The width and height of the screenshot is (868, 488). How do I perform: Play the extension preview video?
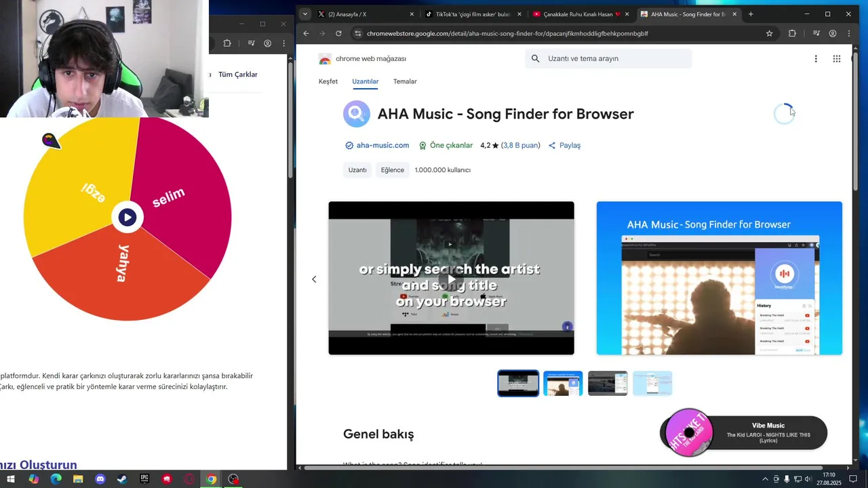click(x=451, y=279)
